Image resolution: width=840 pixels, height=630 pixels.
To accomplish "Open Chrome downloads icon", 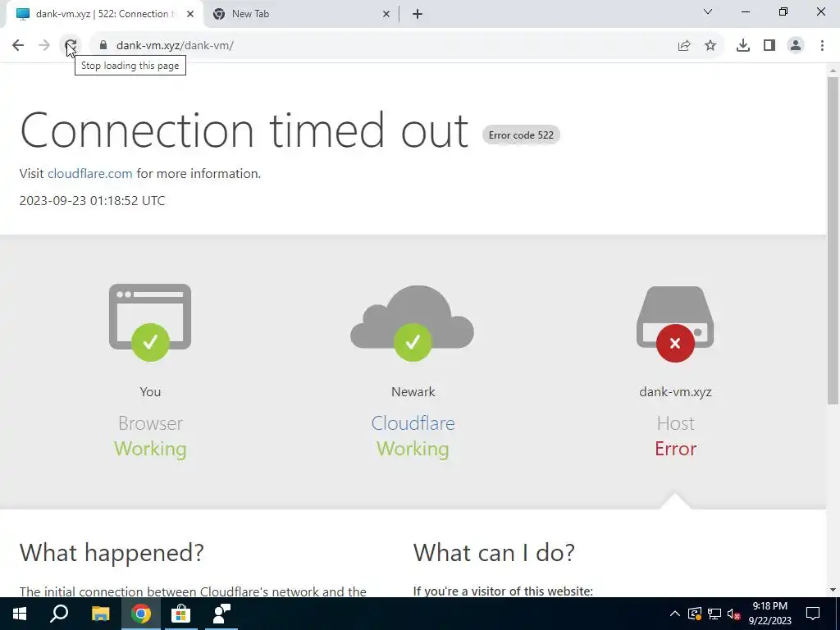I will click(x=743, y=46).
